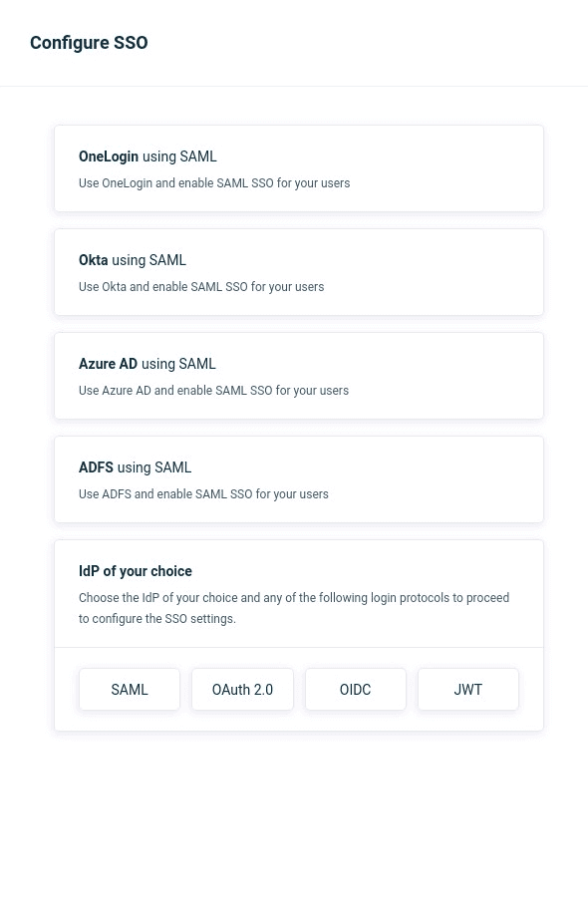
Task: Click the bold ADFS title text
Action: coord(96,467)
